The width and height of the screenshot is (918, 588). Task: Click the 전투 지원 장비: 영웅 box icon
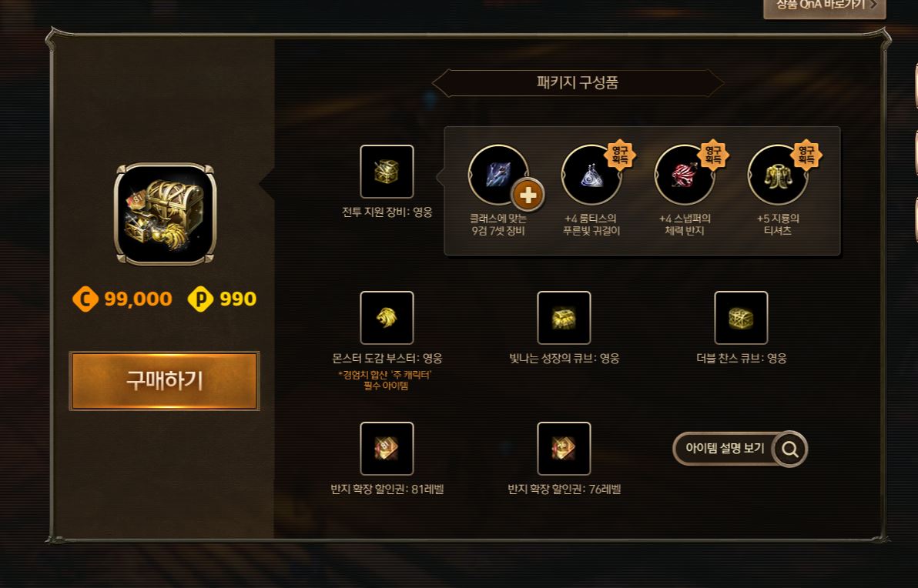point(387,172)
